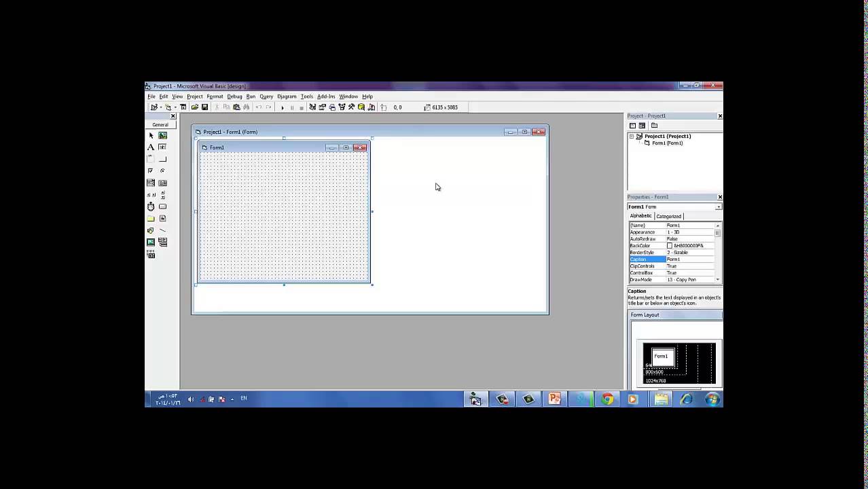Select the Frame control in toolbox
The height and width of the screenshot is (489, 868).
pos(151,159)
